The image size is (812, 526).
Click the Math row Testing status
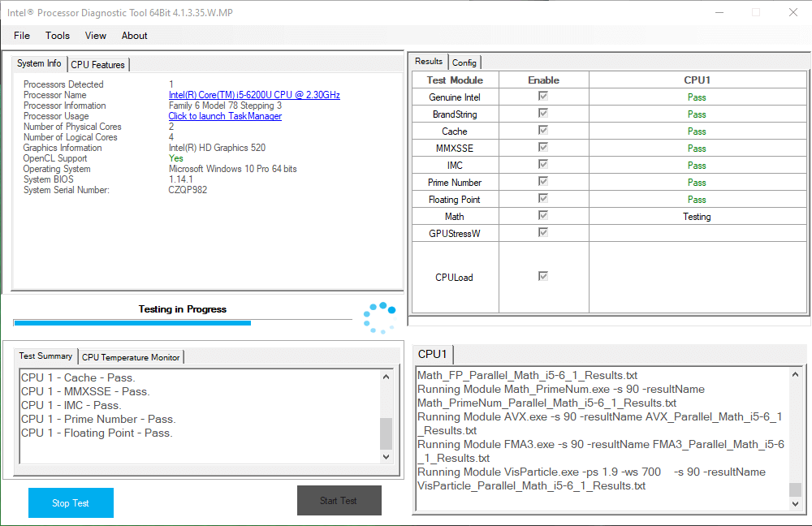click(697, 217)
